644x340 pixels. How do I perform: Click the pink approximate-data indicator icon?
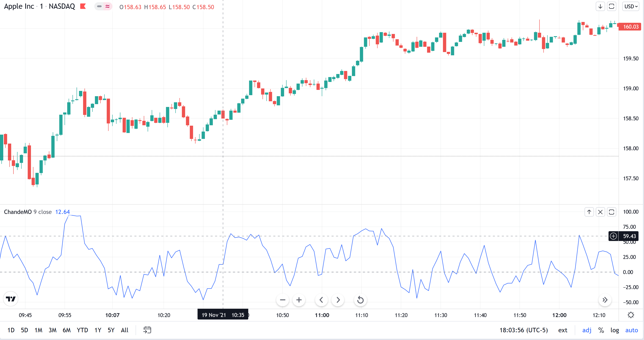[108, 6]
